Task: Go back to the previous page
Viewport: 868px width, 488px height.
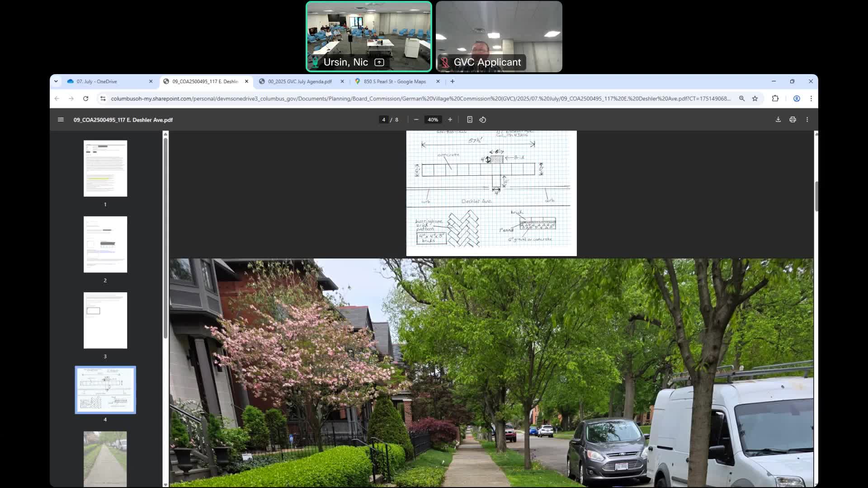Action: pyautogui.click(x=57, y=99)
